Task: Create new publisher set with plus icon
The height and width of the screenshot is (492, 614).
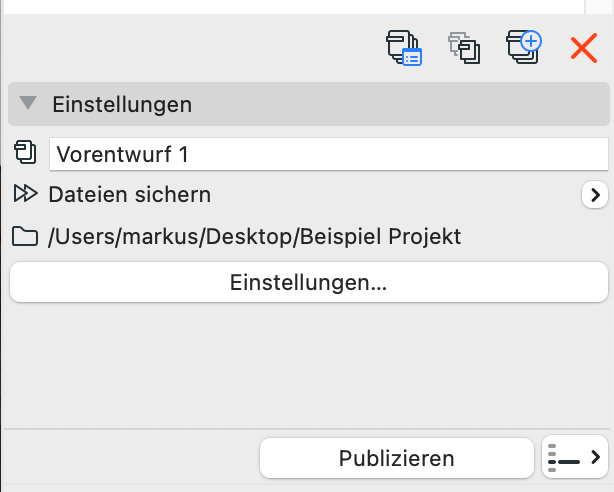Action: pos(524,47)
